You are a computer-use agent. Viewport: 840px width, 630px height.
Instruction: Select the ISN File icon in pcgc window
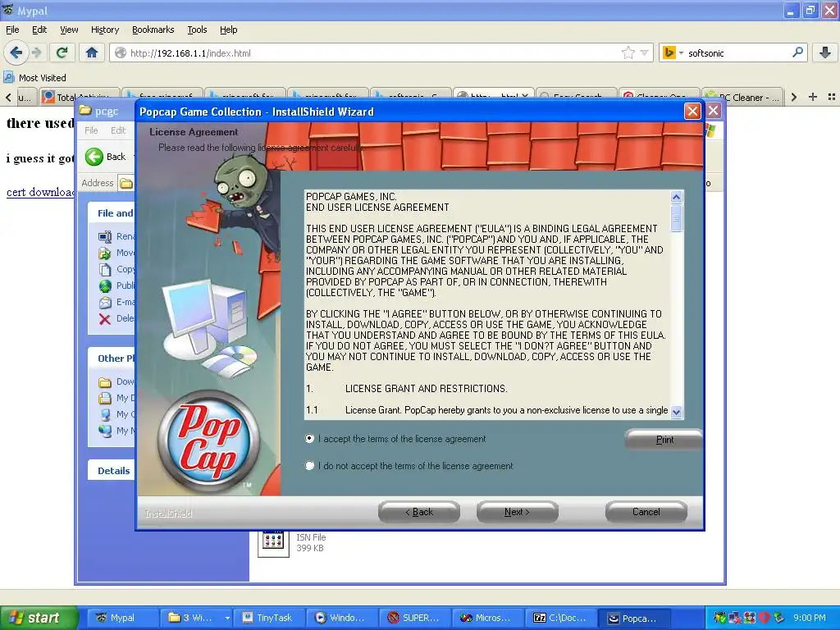[x=273, y=541]
